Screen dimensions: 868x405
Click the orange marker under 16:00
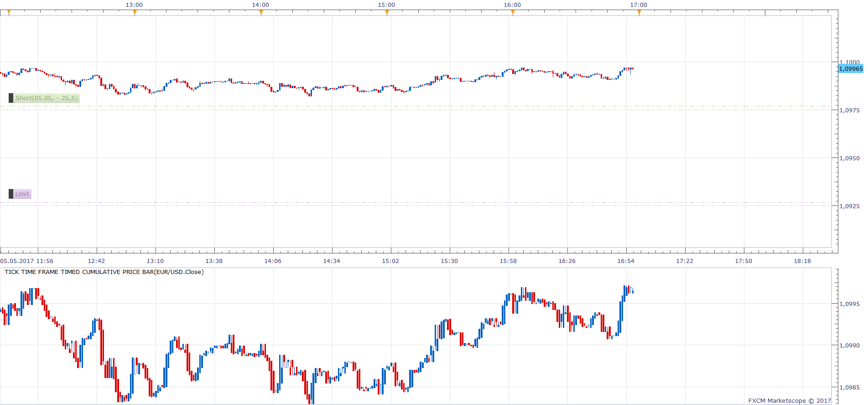tap(513, 13)
